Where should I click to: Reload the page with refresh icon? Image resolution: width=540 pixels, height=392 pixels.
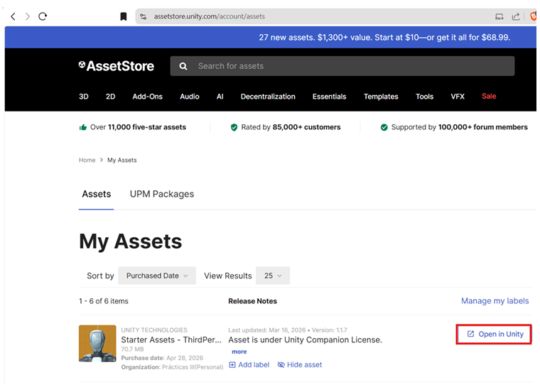43,16
